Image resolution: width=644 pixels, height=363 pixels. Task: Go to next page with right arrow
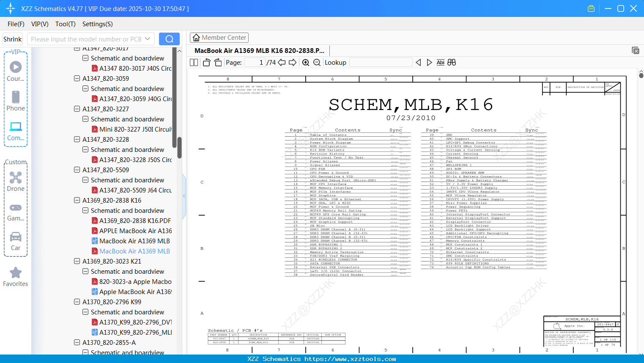pos(293,63)
